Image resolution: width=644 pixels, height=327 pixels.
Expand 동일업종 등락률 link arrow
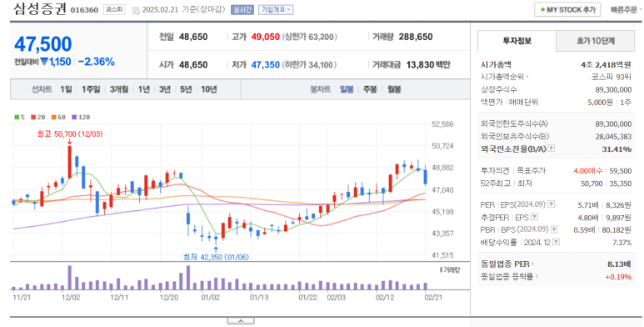click(x=537, y=277)
